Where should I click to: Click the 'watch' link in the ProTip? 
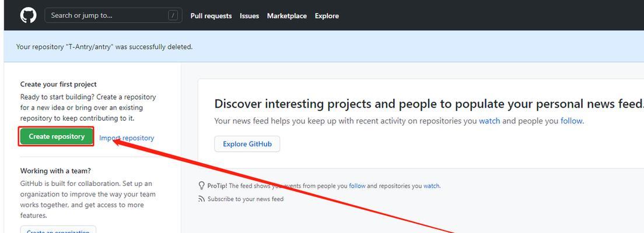click(431, 186)
